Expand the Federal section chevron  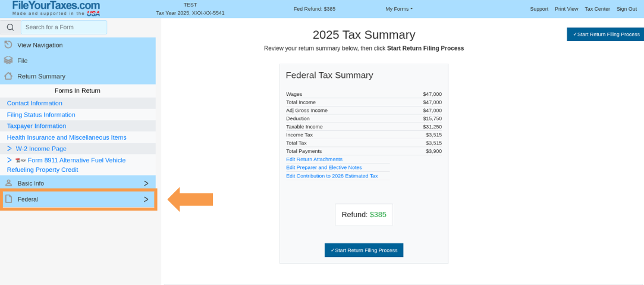pyautogui.click(x=146, y=199)
